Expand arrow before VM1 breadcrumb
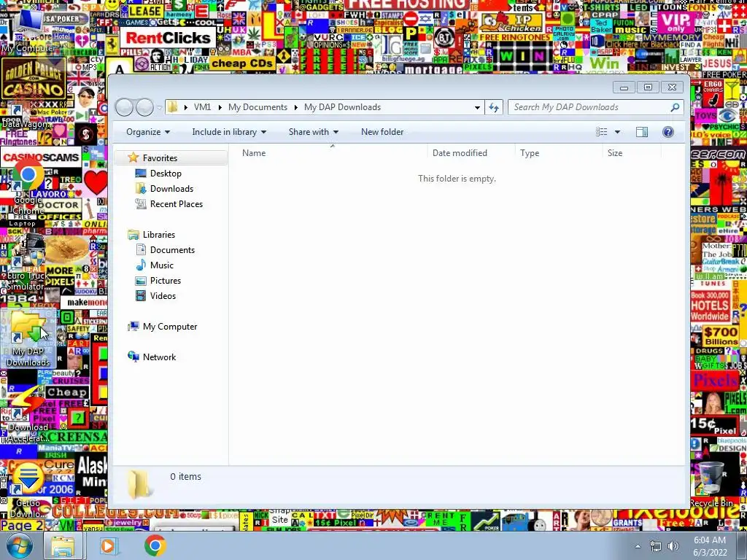Viewport: 747px width, 560px height. (x=186, y=107)
